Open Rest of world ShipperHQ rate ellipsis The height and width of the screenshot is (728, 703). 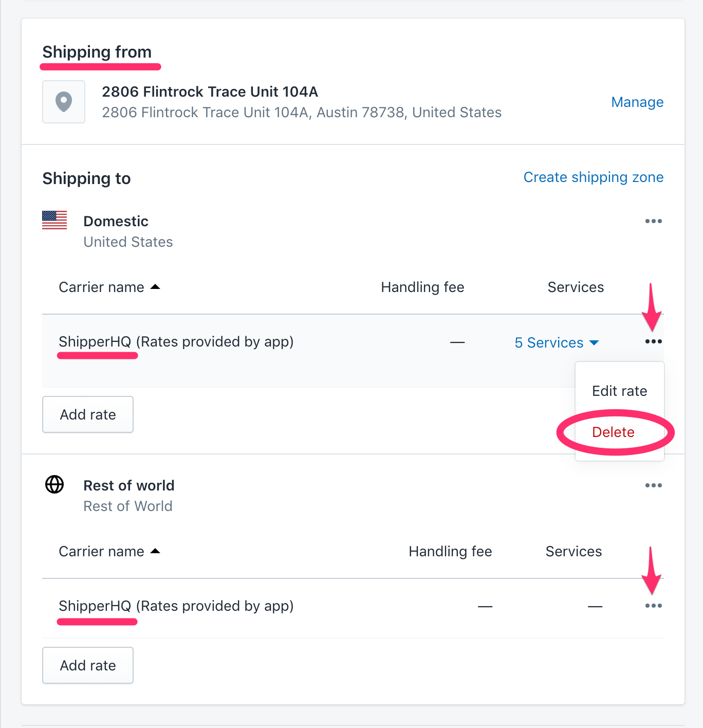[x=653, y=606]
